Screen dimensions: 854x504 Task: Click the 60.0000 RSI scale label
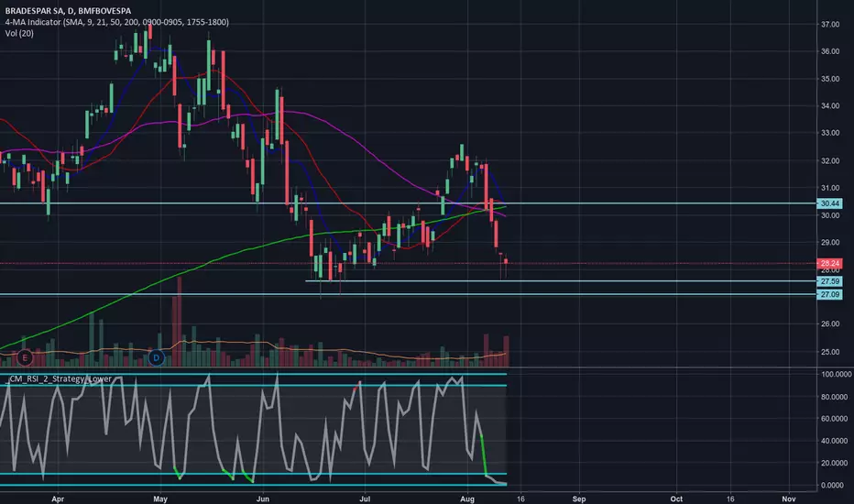coord(836,419)
